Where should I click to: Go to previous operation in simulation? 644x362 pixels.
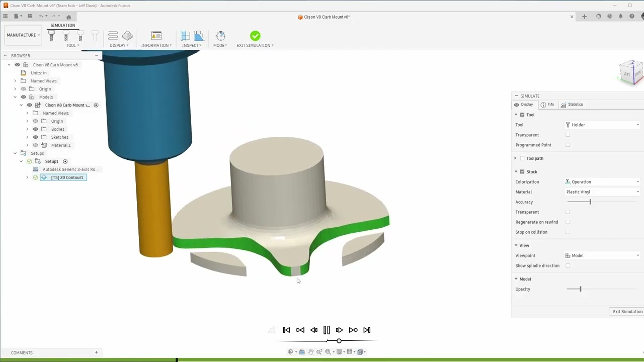(300, 330)
